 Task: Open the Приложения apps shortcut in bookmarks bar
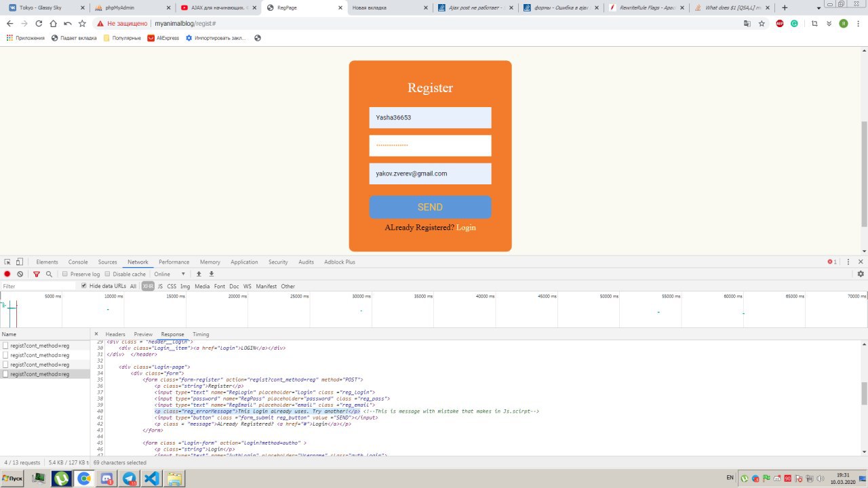[25, 38]
